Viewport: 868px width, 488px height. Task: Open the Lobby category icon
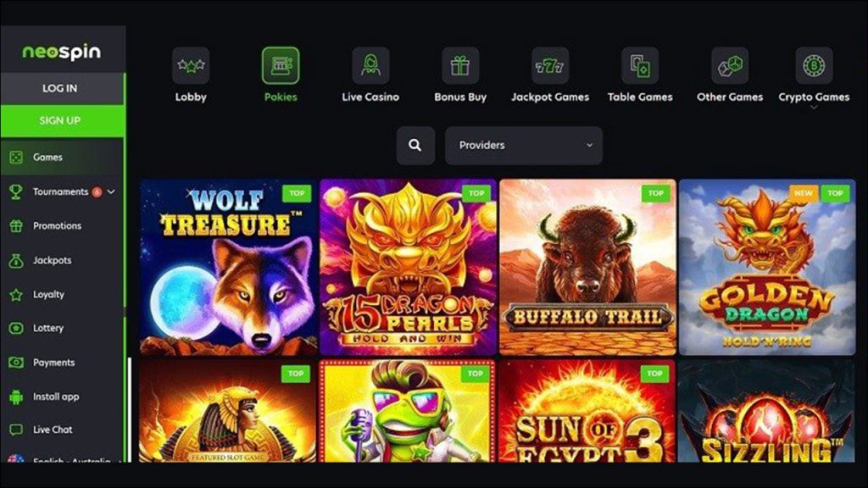[x=191, y=65]
